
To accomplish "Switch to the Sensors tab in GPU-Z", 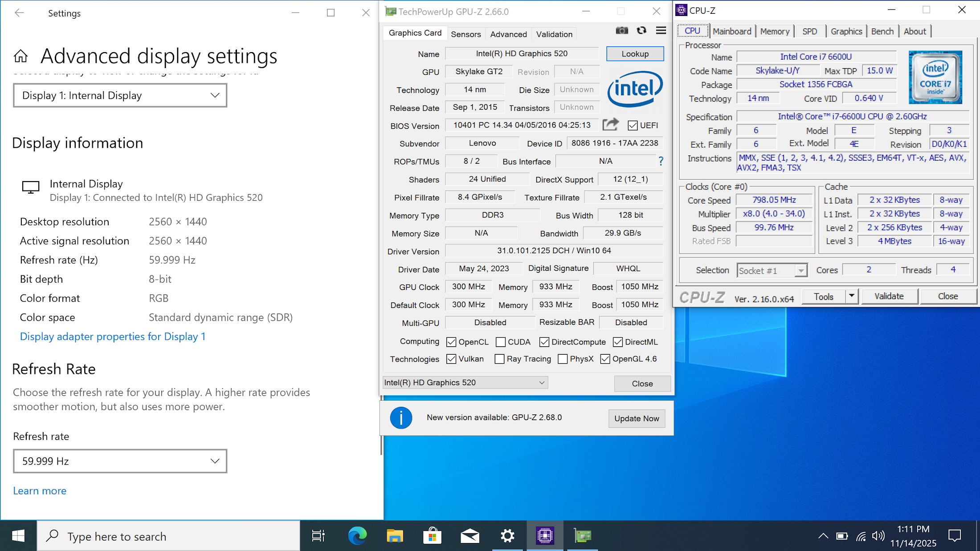I will click(465, 34).
